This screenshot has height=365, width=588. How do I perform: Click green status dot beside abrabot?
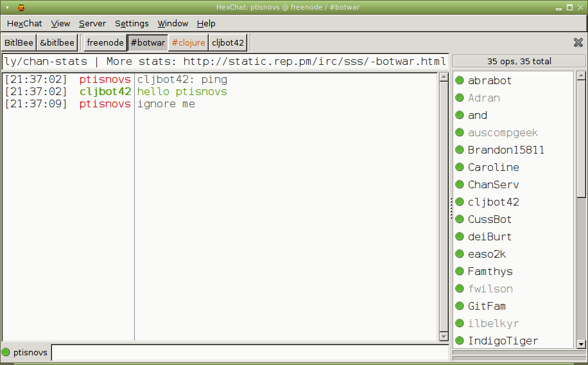(460, 80)
